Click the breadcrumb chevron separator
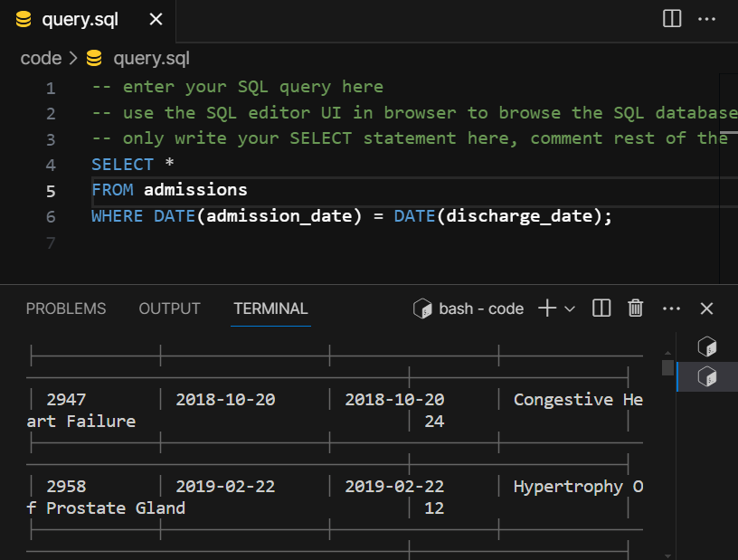 pyautogui.click(x=73, y=59)
